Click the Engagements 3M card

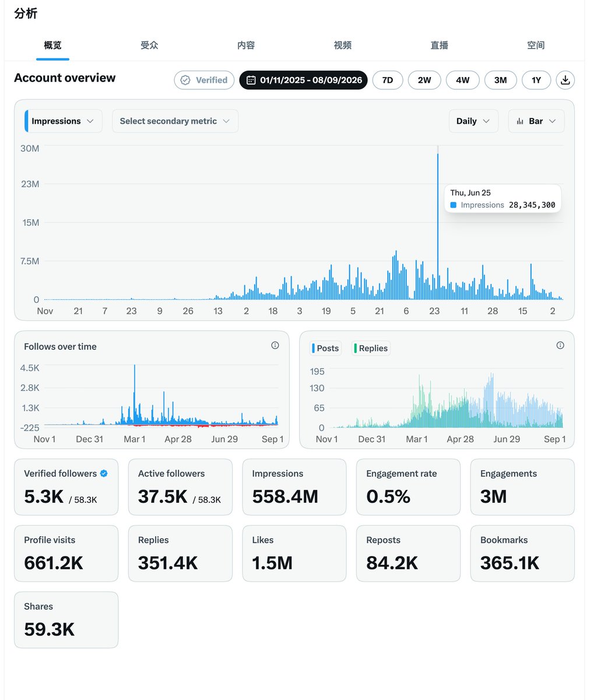[x=522, y=487]
